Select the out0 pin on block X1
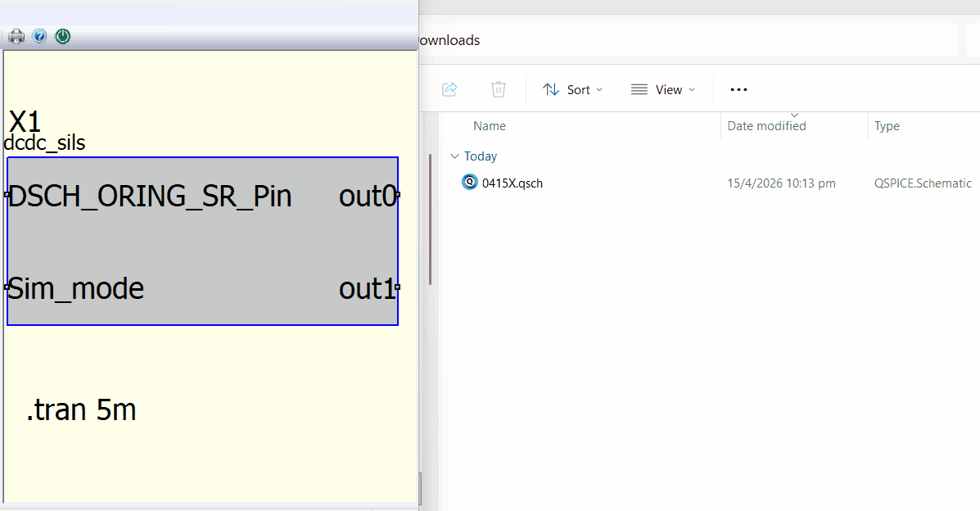The height and width of the screenshot is (511, 980). pos(368,197)
